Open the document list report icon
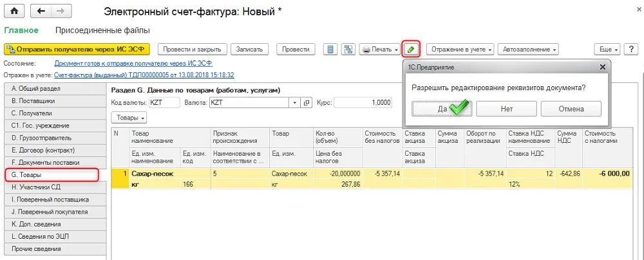Viewport: 644px width, 260px height. (330, 50)
